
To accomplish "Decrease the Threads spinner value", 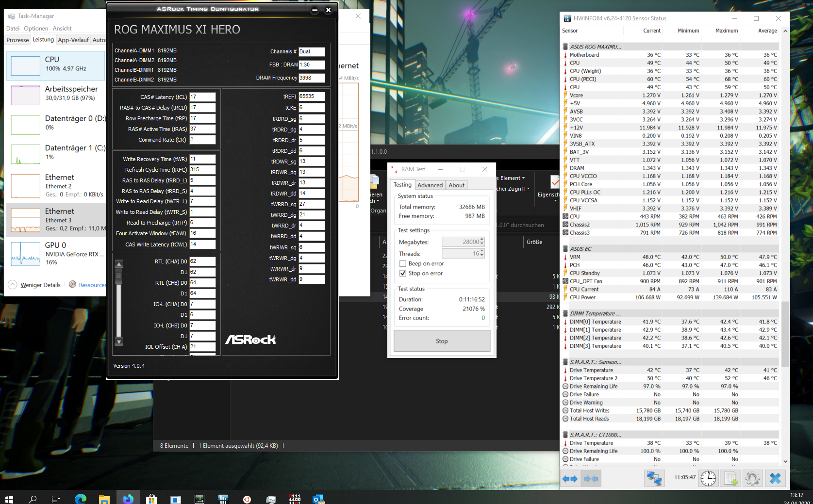I will pos(482,256).
